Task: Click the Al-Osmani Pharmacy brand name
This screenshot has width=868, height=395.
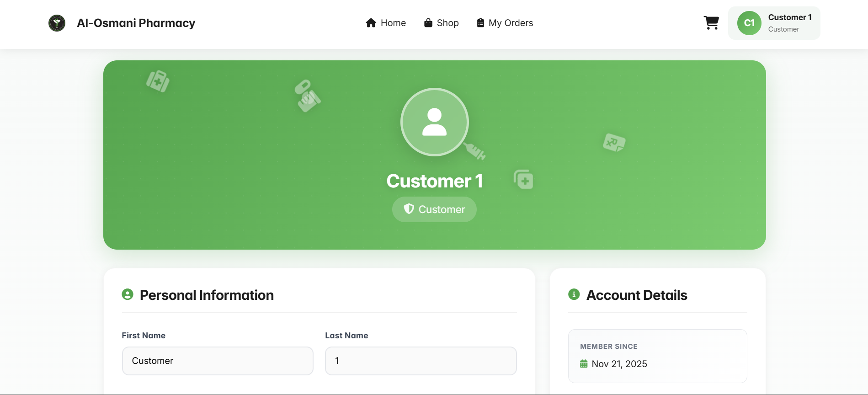Action: [136, 23]
